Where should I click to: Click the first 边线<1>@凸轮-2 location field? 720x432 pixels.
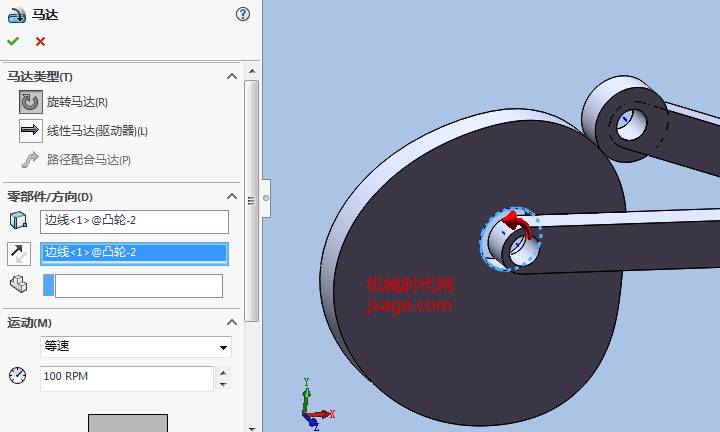click(134, 221)
